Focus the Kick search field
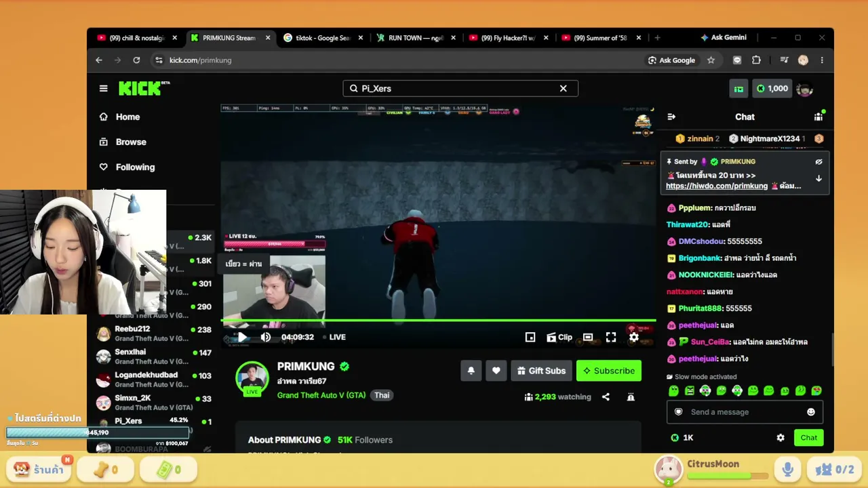 point(460,88)
